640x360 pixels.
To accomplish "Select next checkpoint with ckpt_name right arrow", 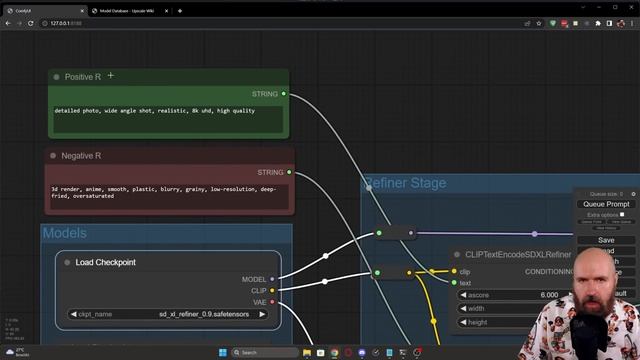I will (262, 314).
